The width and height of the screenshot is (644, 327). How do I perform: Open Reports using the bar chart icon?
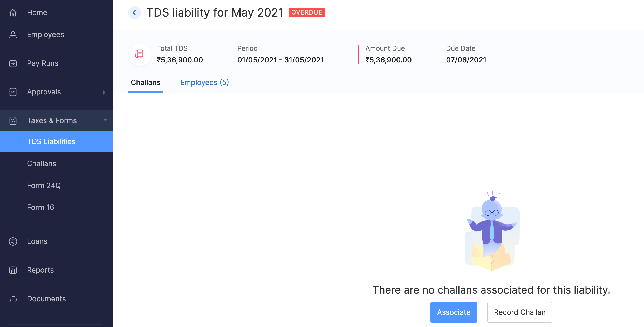pyautogui.click(x=13, y=270)
